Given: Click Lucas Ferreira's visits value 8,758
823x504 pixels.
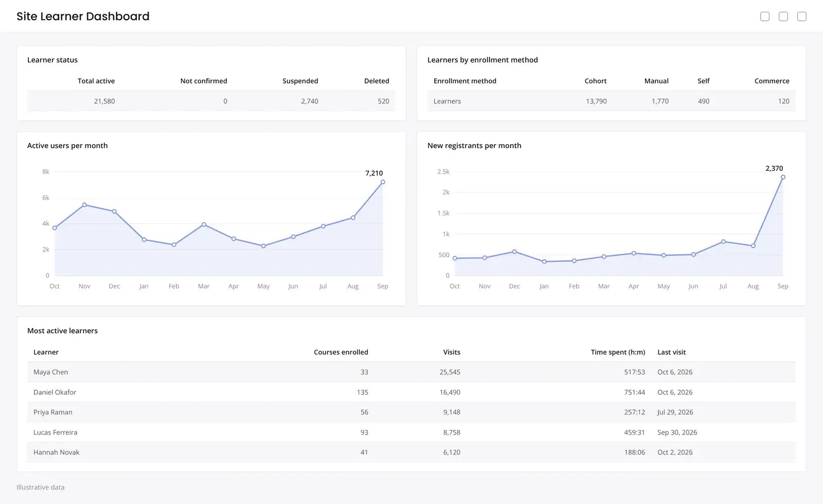Looking at the screenshot, I should point(452,432).
